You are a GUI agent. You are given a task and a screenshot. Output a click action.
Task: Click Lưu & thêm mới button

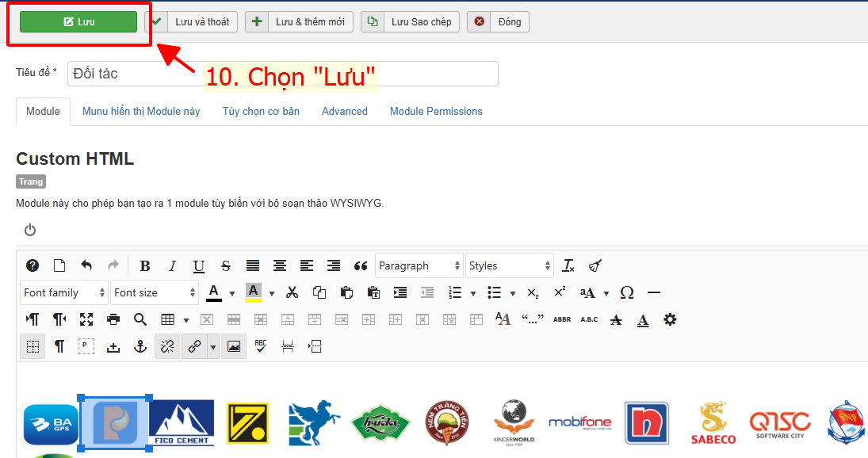coord(299,22)
